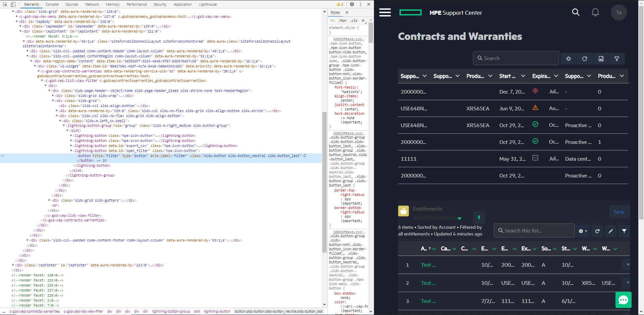Click the 'Search this list...' field
Viewport: 644px width, 315px height.
[534, 230]
